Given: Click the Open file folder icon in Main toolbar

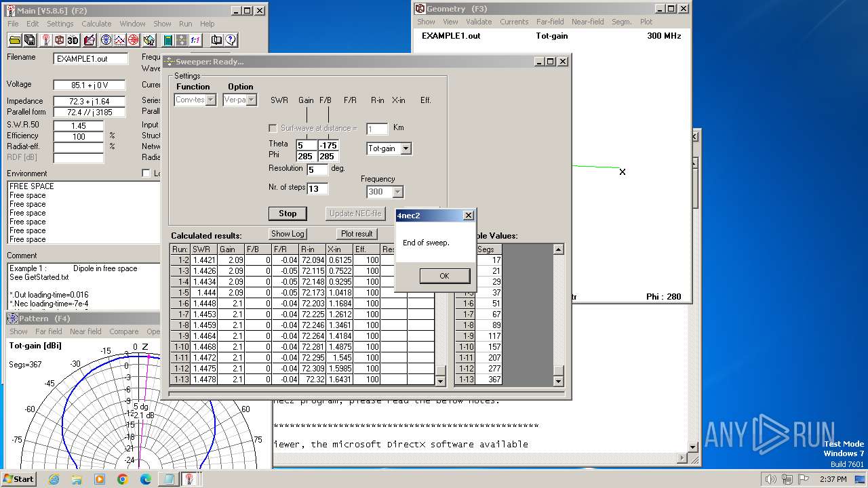Looking at the screenshot, I should click(x=14, y=40).
